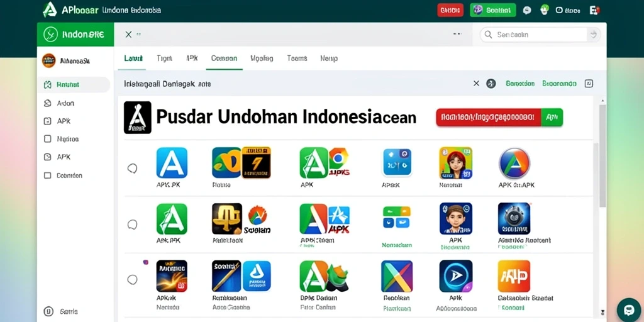Click the long red button beside the title
Screen dimensions: 644x322
pyautogui.click(x=488, y=118)
